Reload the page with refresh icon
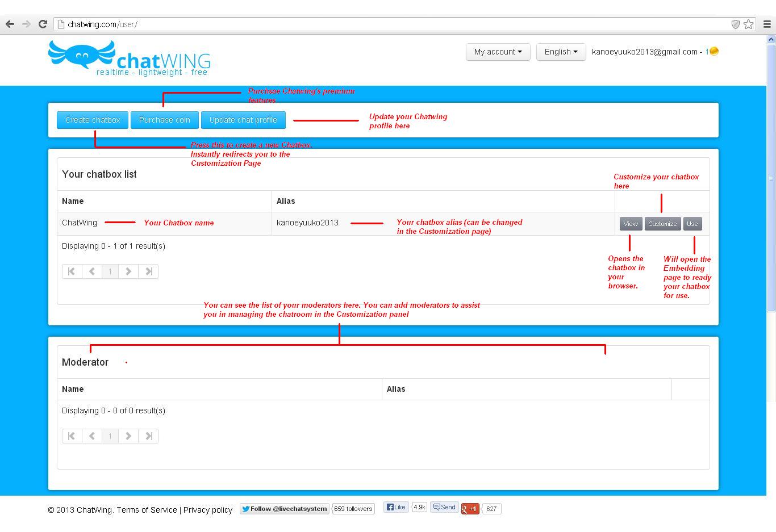The width and height of the screenshot is (776, 532). [x=43, y=24]
